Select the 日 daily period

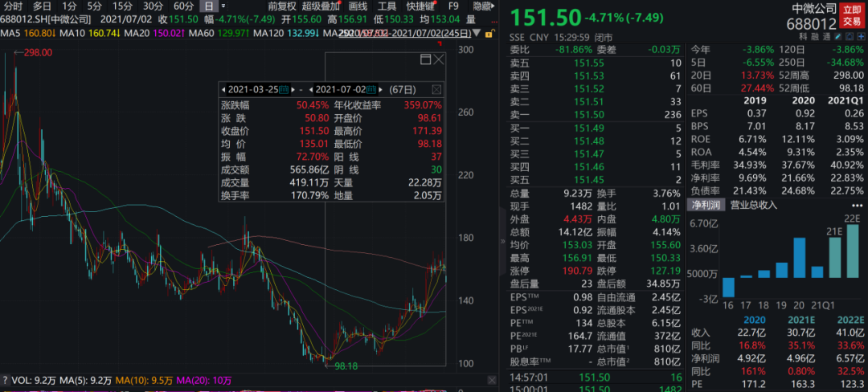tap(209, 6)
